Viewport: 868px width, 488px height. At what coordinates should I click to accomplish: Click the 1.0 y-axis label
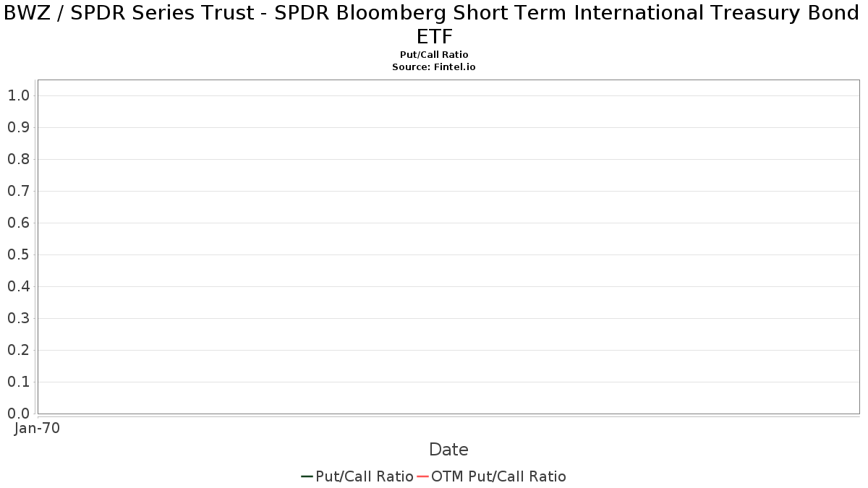18,95
